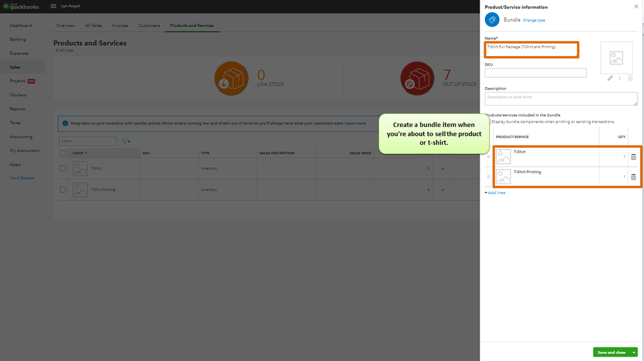Open My Accountant in the sidebar
The height and width of the screenshot is (361, 644).
[x=24, y=151]
